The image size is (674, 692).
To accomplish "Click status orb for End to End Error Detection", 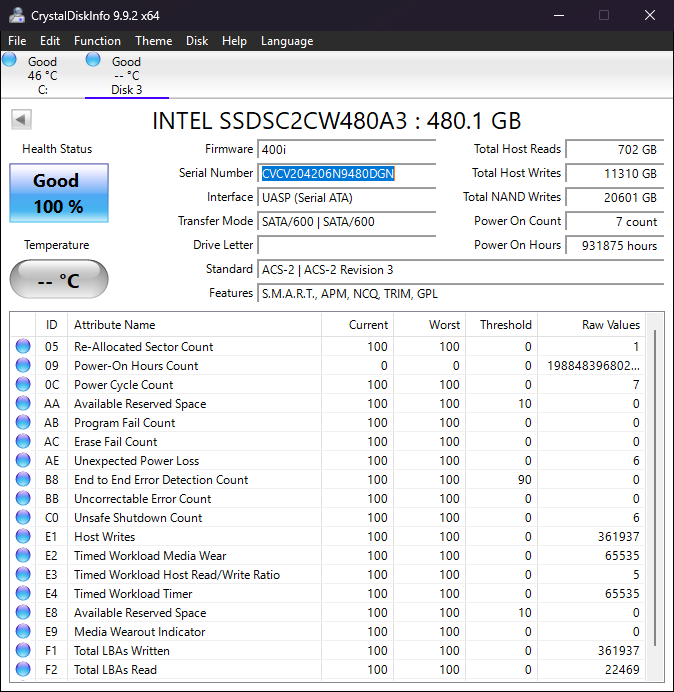I will 23,479.
